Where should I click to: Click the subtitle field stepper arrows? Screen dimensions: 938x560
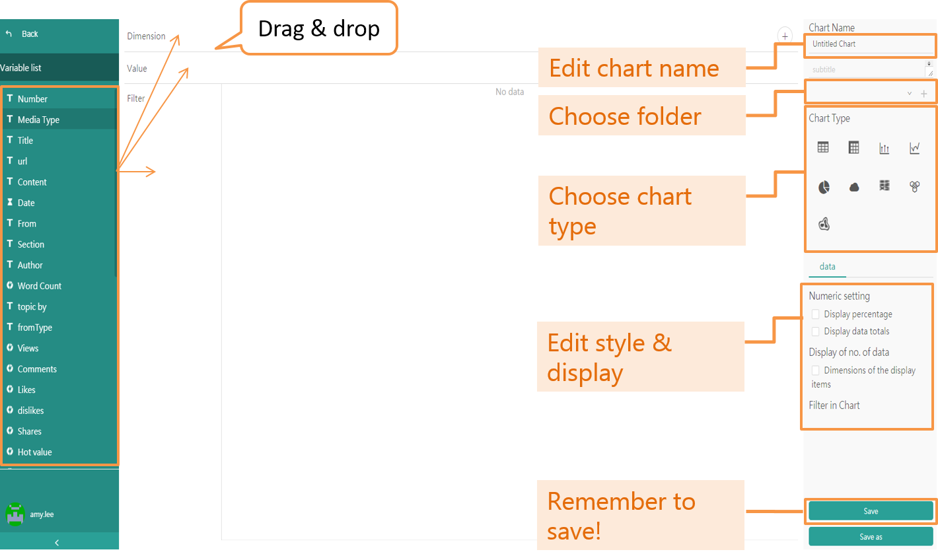pos(929,64)
